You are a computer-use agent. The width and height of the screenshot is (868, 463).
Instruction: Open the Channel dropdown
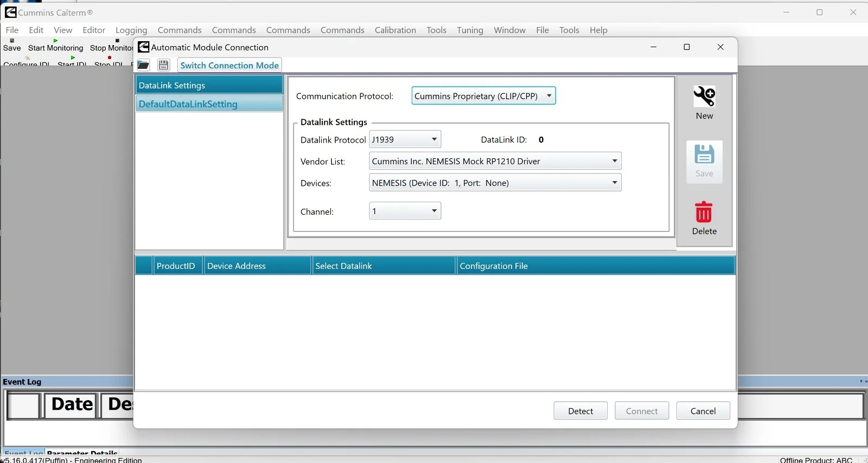click(x=405, y=211)
